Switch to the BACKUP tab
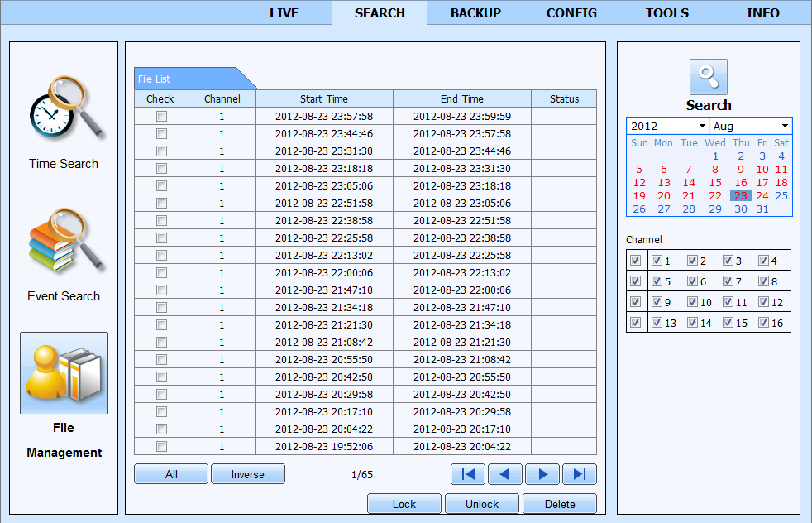 475,13
